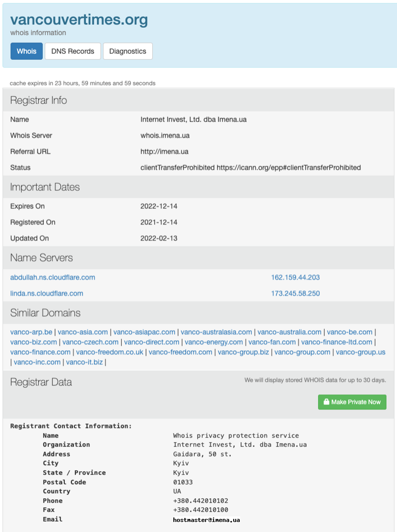Screen dimensions: 397x532
Task: Open vanco-energy.com domain link
Action: coord(213,342)
